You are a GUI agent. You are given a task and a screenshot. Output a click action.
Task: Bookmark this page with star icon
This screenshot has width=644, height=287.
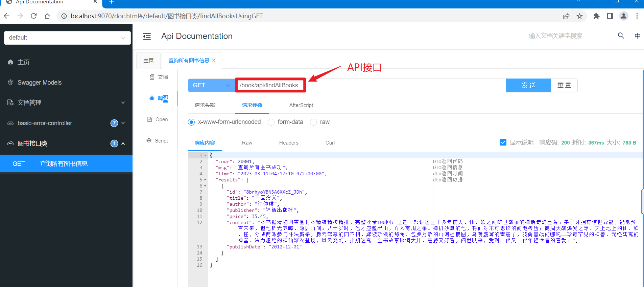[x=579, y=16]
